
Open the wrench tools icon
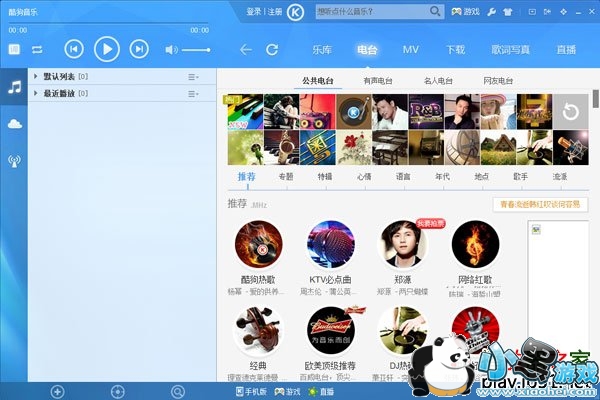(492, 12)
